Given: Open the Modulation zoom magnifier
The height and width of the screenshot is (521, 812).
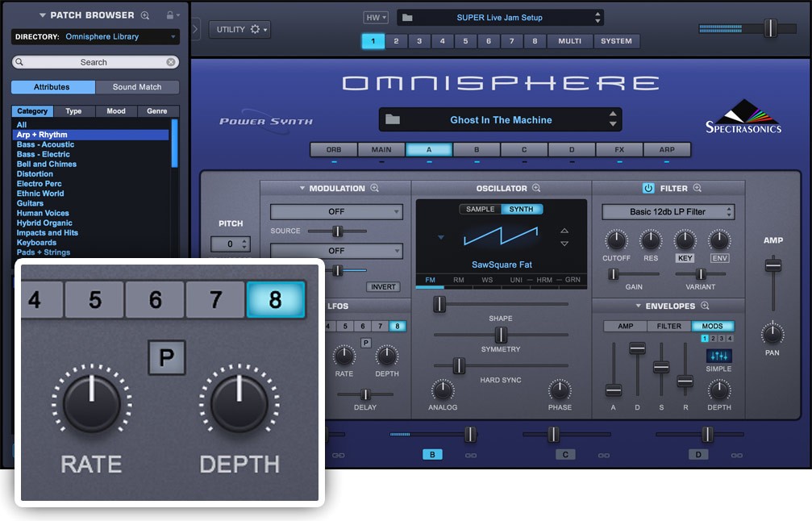Looking at the screenshot, I should coord(375,189).
